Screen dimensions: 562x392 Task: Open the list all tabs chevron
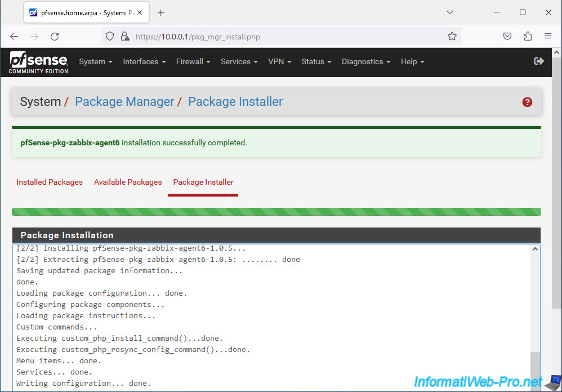point(450,12)
